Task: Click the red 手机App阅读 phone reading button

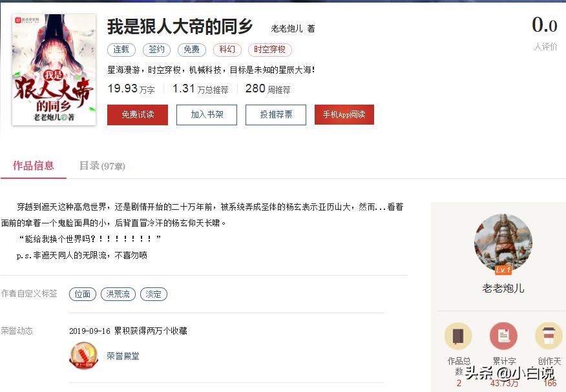Action: click(x=344, y=114)
